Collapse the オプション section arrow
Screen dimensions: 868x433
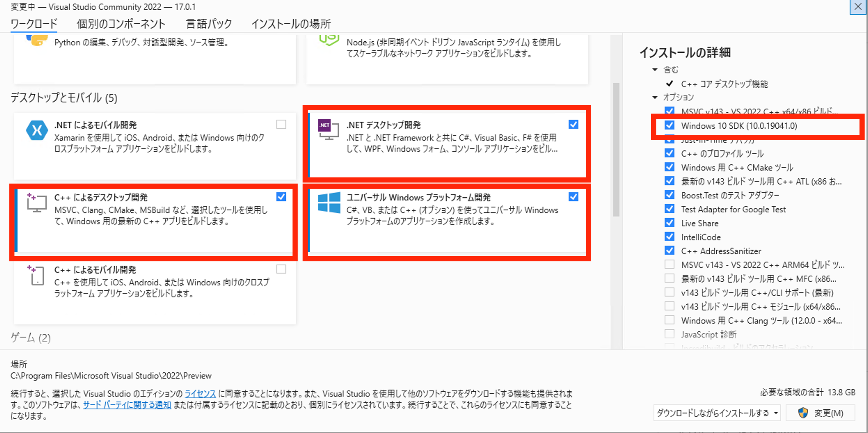[x=655, y=97]
